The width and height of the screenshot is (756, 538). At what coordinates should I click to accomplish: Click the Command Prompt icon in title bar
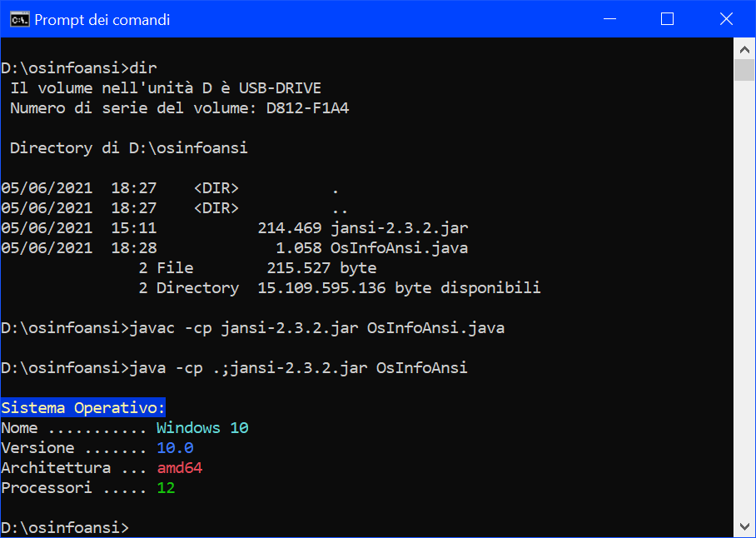tap(19, 19)
